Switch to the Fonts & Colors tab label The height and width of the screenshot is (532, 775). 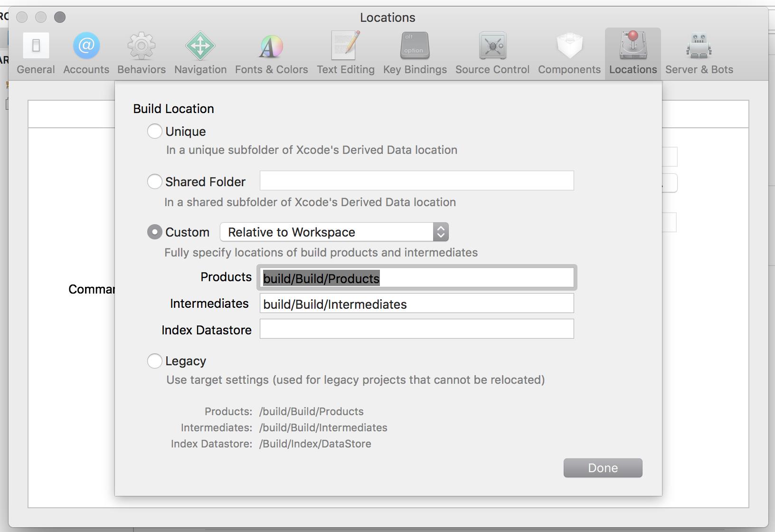click(272, 69)
